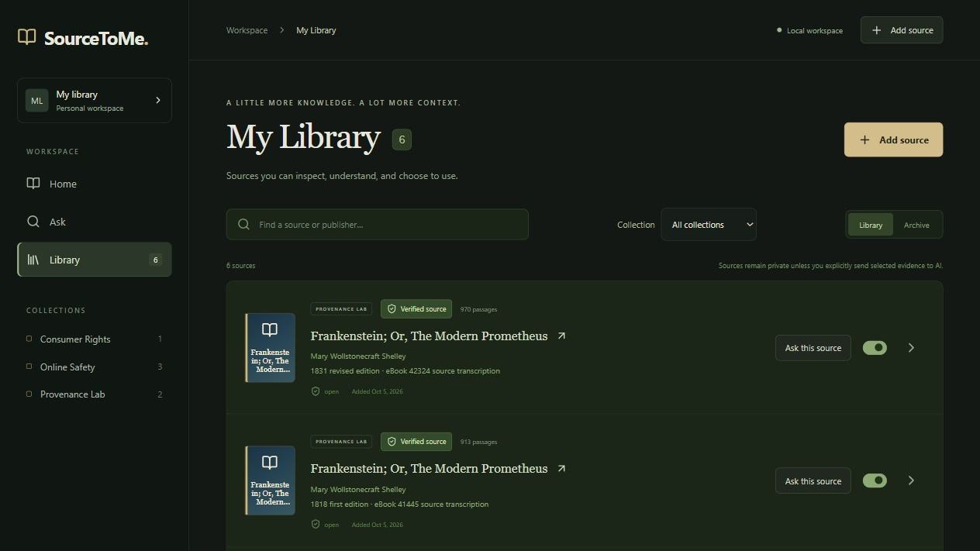This screenshot has width=980, height=551.
Task: Switch to the Library tab
Action: (x=871, y=225)
